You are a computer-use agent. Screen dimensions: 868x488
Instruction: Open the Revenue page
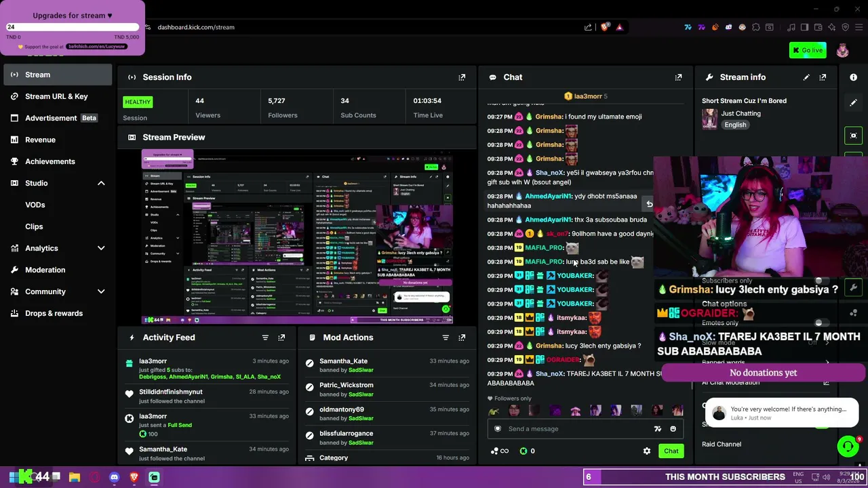pos(58,140)
